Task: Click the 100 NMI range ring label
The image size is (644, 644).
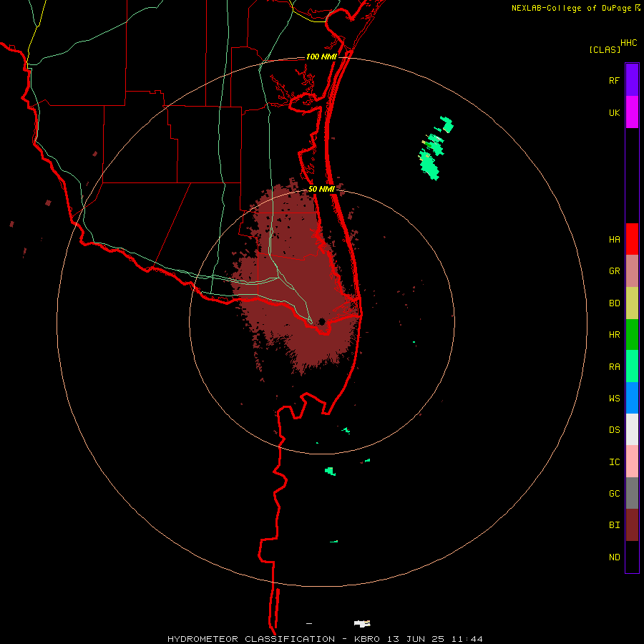Action: tap(321, 57)
